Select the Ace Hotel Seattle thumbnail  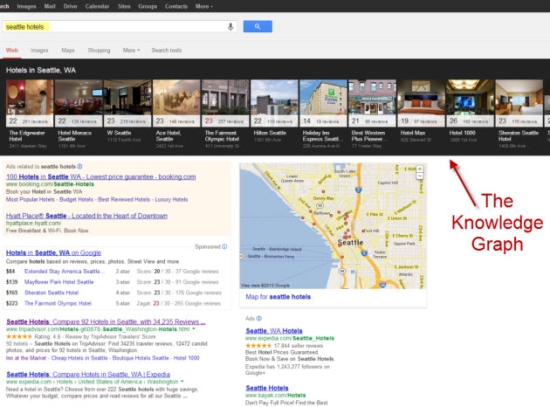click(x=176, y=103)
